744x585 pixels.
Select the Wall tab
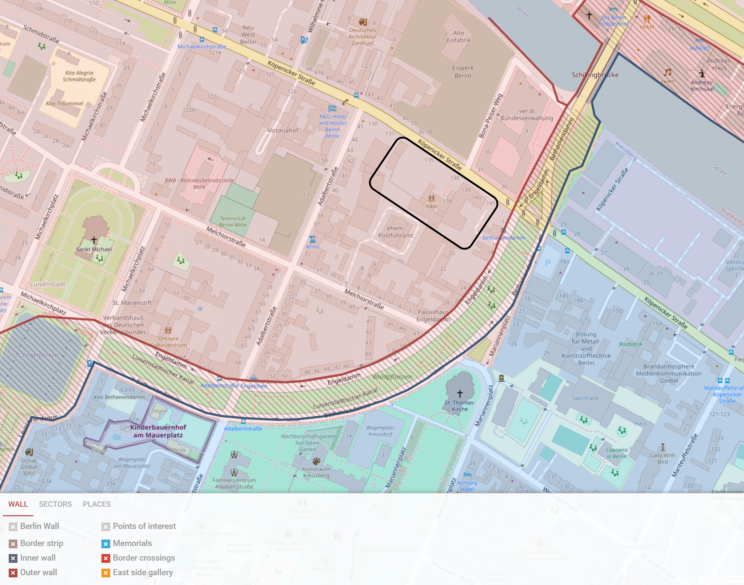point(17,504)
